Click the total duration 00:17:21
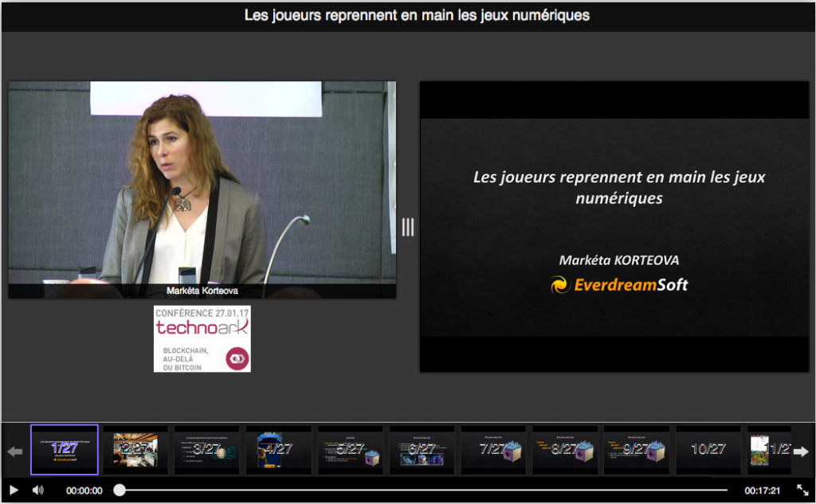 [x=762, y=490]
